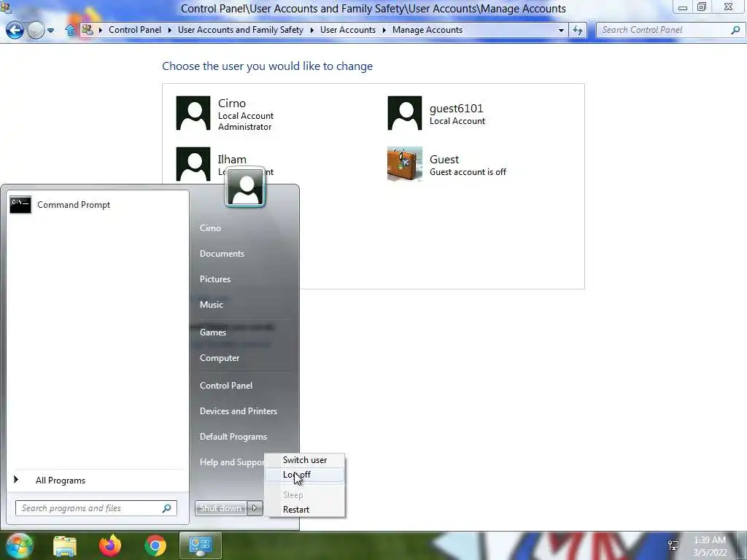747x560 pixels.
Task: Click the Search Control Panel field
Action: click(x=670, y=30)
